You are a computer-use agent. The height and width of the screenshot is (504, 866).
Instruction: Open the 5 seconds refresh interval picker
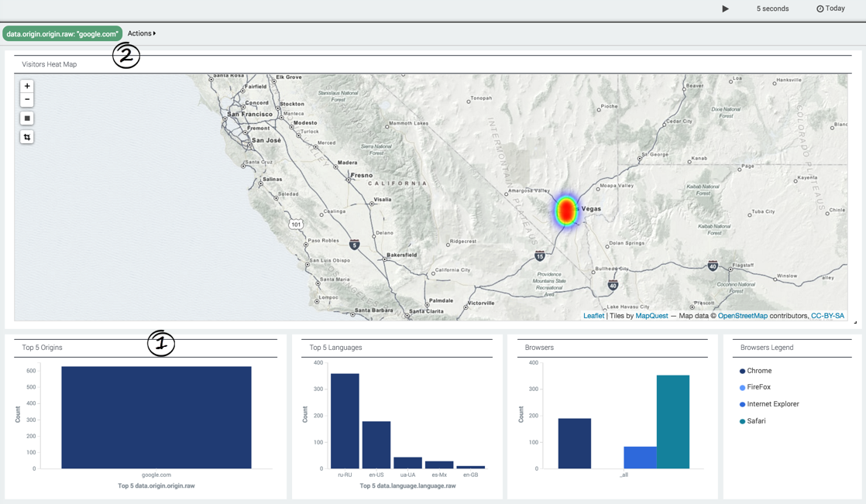pyautogui.click(x=772, y=9)
